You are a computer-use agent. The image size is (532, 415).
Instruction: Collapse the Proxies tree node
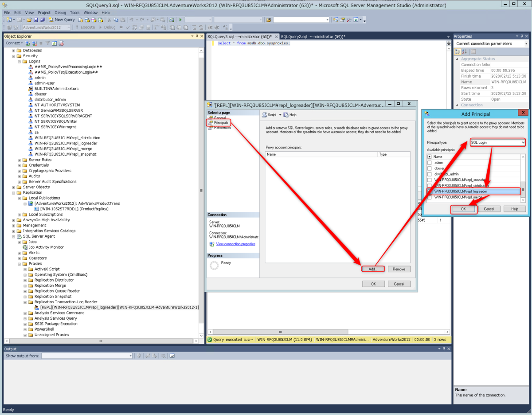pyautogui.click(x=19, y=264)
